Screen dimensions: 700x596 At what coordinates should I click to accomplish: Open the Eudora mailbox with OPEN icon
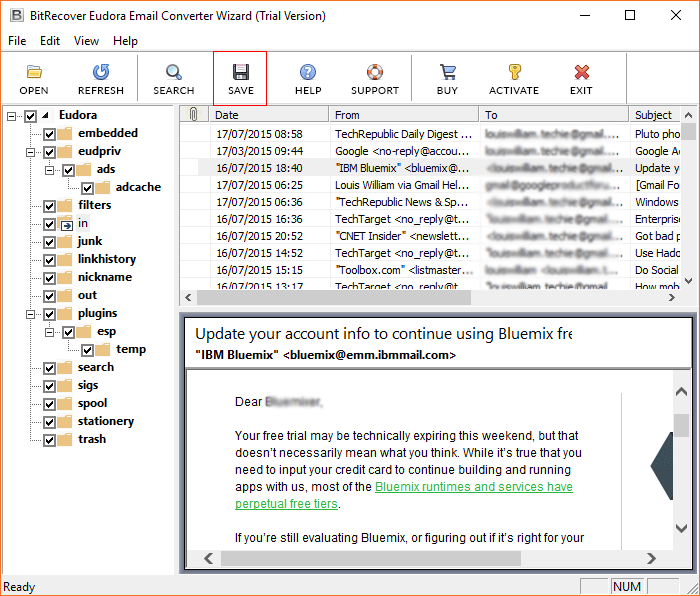[x=34, y=72]
